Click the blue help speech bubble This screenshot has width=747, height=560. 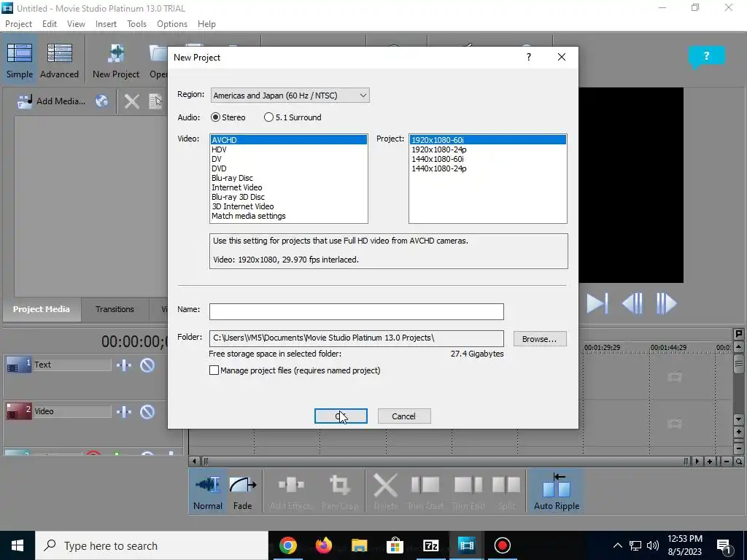pyautogui.click(x=706, y=57)
